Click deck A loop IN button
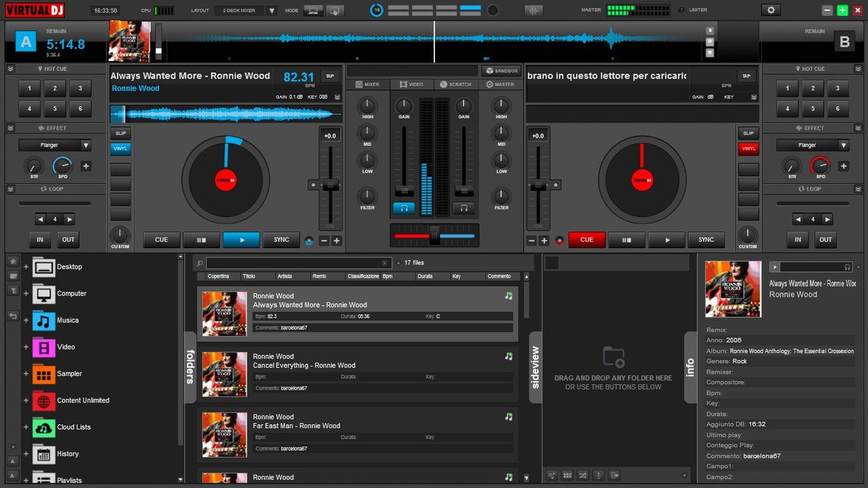 (40, 240)
